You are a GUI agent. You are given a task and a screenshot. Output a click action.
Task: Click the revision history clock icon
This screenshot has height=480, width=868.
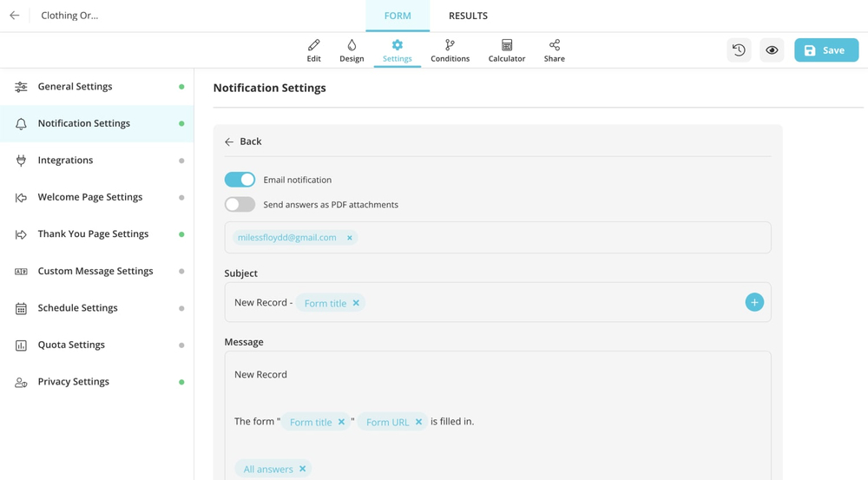click(739, 50)
